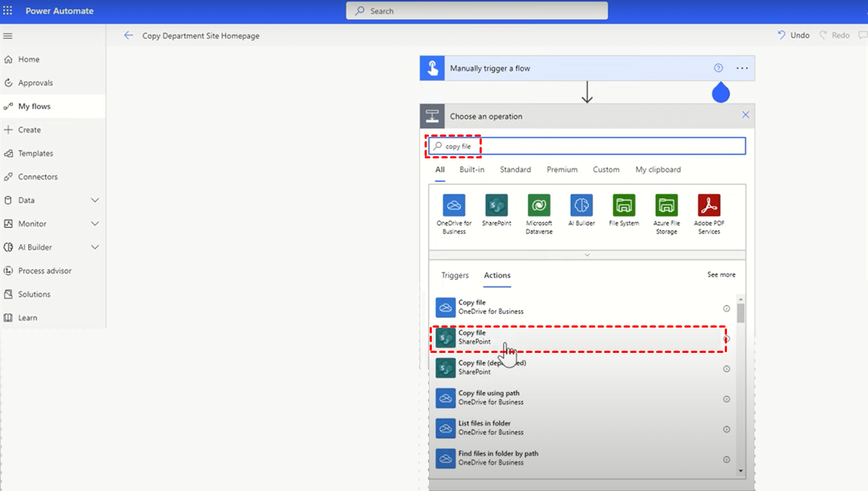Expand the Data section in sidebar

point(95,200)
